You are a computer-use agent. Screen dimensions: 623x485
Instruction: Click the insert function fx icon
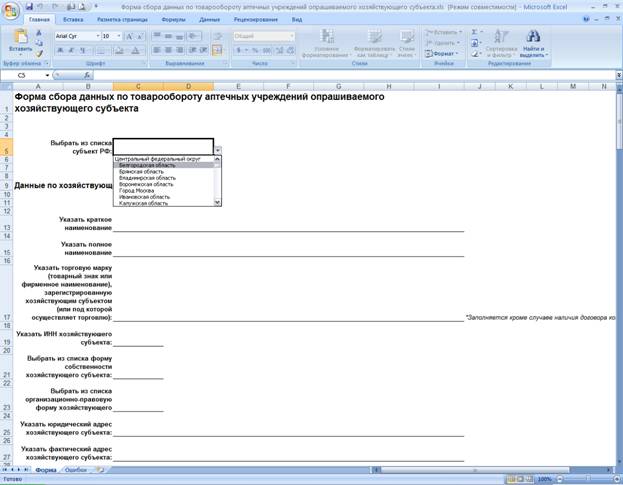[87, 75]
